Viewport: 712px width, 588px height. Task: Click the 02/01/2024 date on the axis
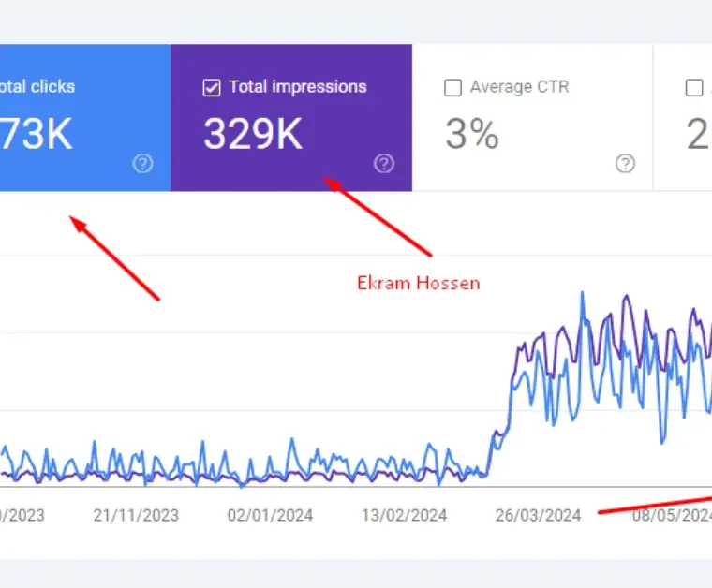click(x=270, y=515)
